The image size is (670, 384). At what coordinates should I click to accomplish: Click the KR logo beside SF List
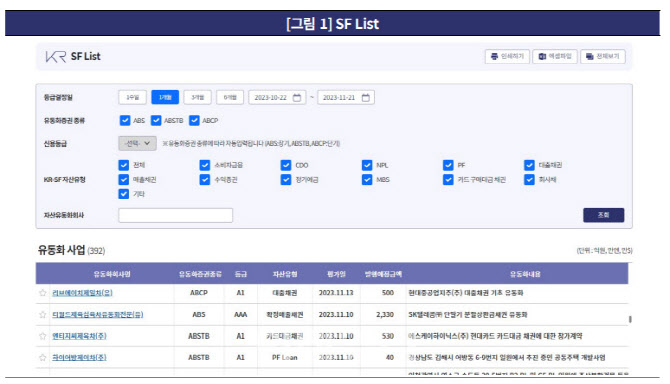tap(56, 56)
